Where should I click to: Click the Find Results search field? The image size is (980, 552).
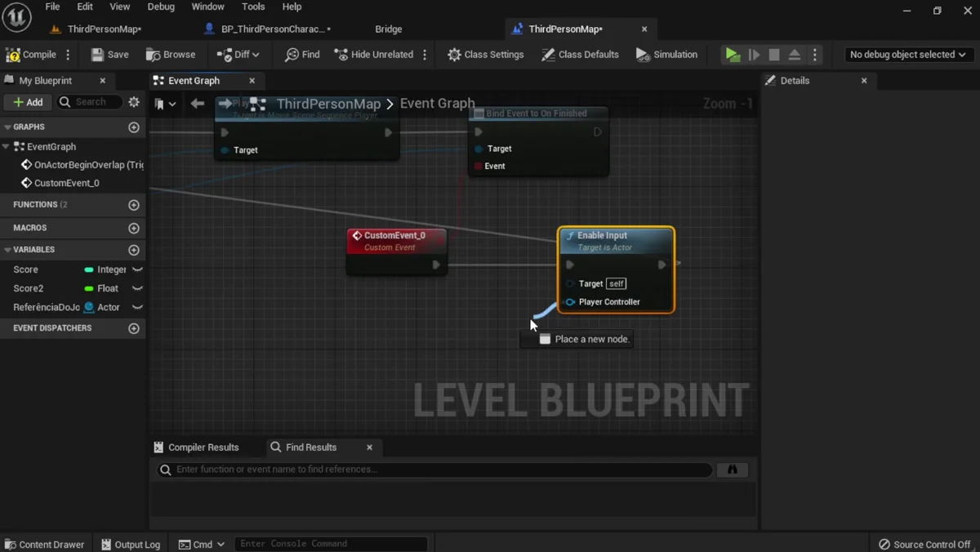tap(434, 470)
